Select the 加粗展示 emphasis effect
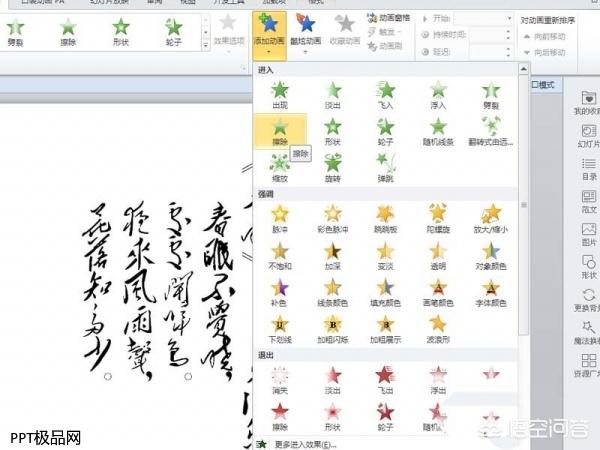 pyautogui.click(x=385, y=329)
